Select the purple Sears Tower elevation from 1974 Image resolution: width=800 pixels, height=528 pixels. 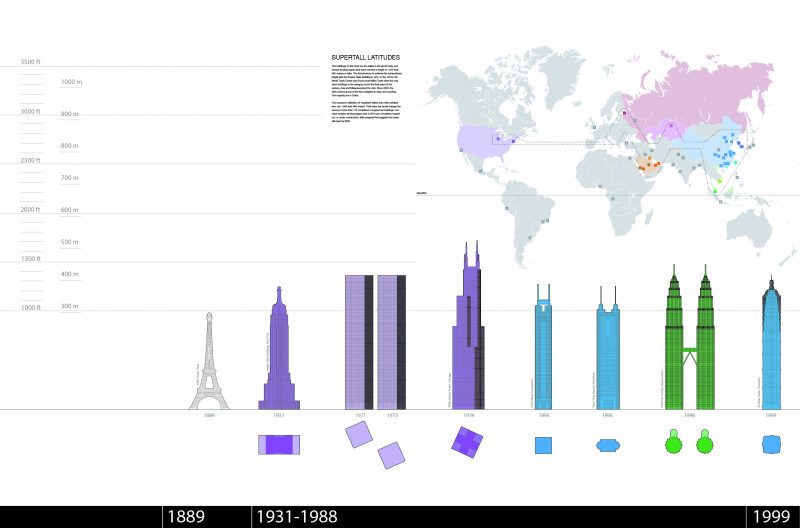(x=468, y=325)
